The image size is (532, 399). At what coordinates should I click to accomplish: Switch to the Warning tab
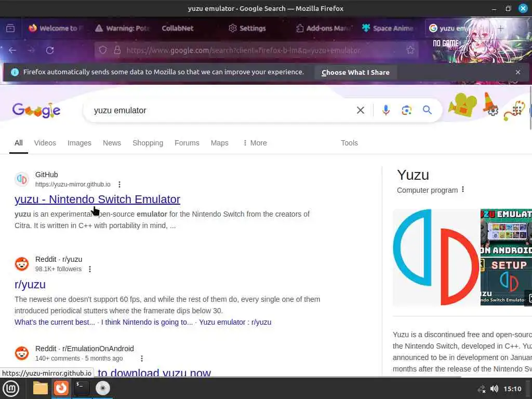coord(122,28)
